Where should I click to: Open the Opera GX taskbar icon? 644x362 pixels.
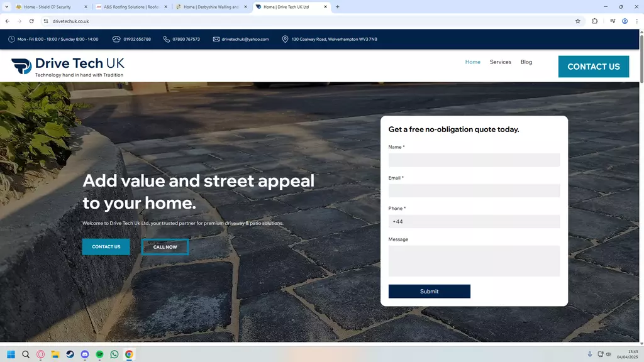click(41, 354)
